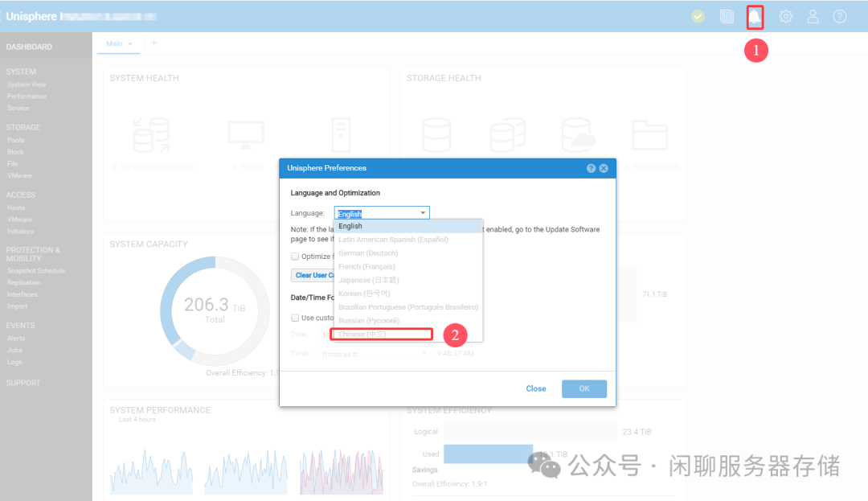
Task: Select Latin American Spanish (Español) language
Action: (x=408, y=240)
